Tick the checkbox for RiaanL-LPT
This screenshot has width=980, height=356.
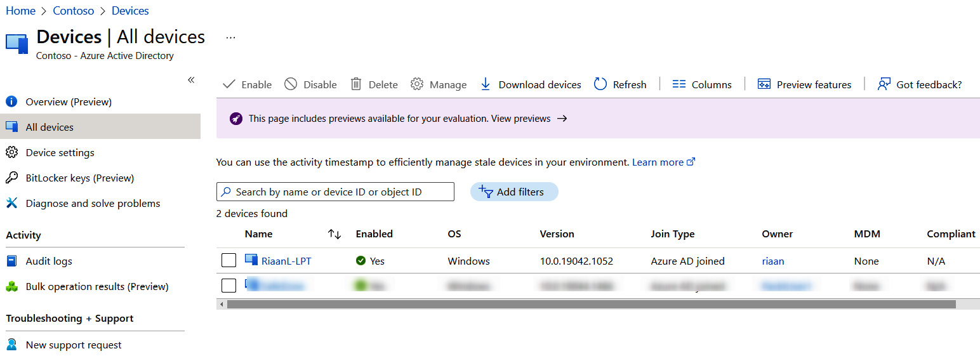228,260
